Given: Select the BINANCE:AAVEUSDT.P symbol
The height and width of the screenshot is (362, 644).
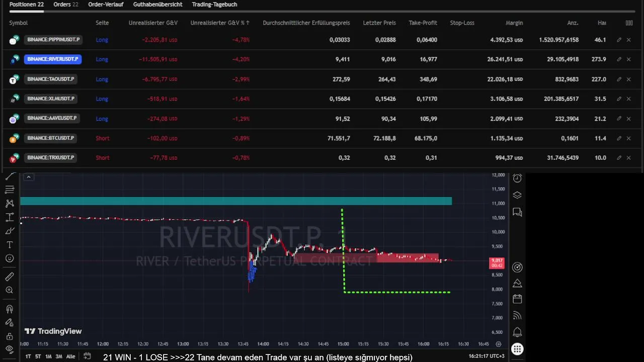Looking at the screenshot, I should point(52,119).
